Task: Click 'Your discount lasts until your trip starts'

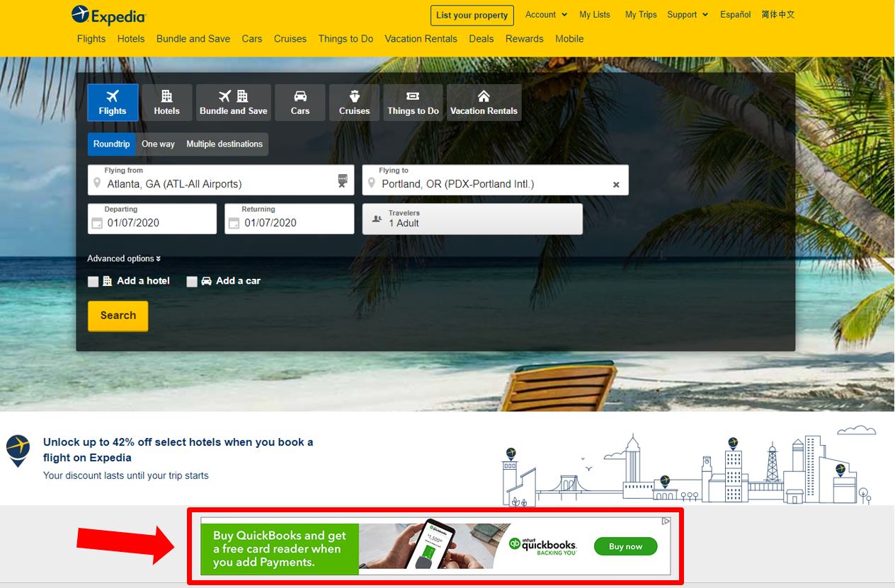Action: click(x=126, y=475)
